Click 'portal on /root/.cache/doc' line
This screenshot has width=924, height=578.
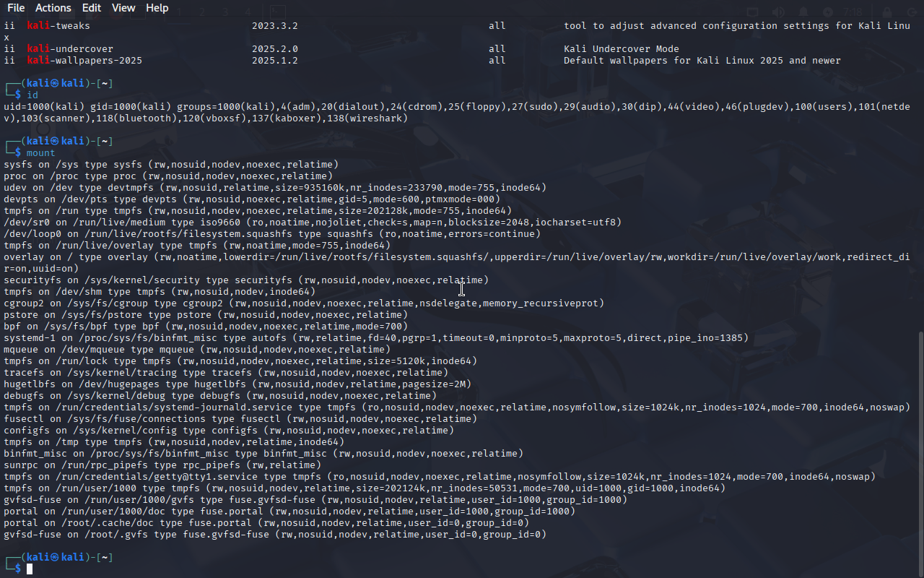point(266,522)
